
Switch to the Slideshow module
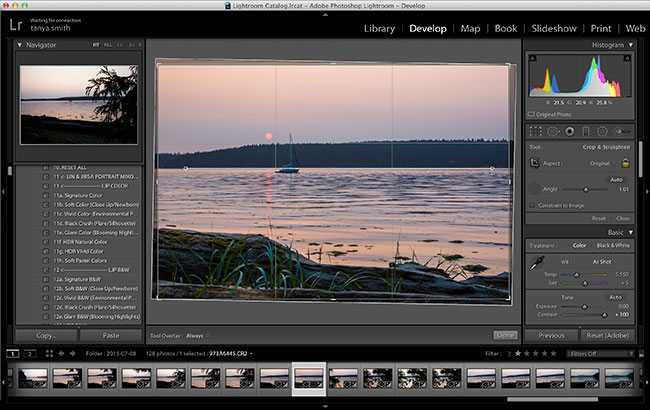[x=554, y=29]
